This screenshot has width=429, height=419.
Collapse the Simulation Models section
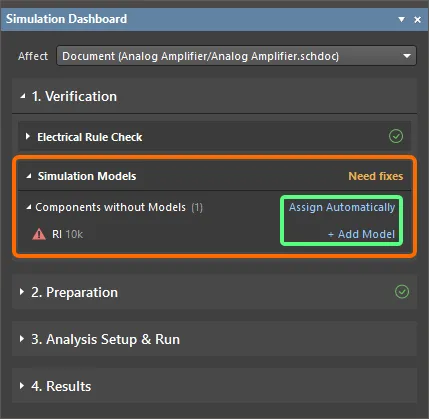pyautogui.click(x=29, y=176)
